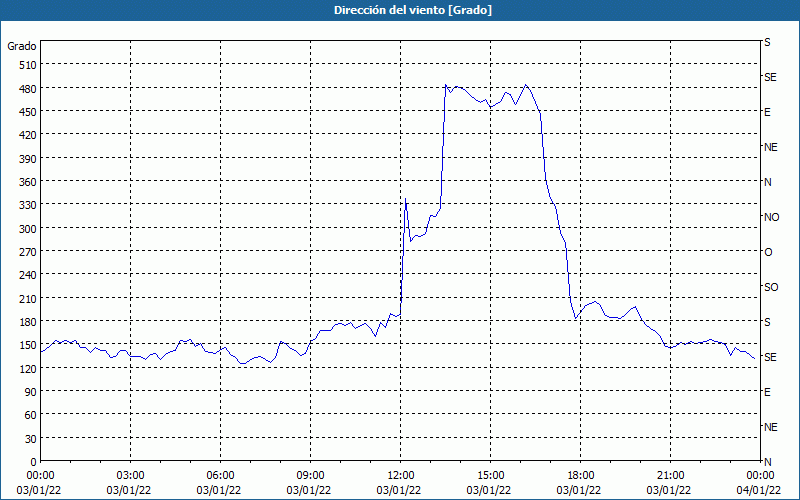Select the 480 value on the degree axis
This screenshot has height=500, width=800.
click(28, 88)
